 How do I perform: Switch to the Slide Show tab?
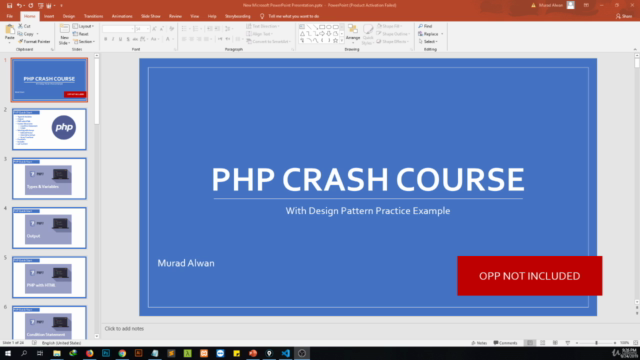(151, 16)
